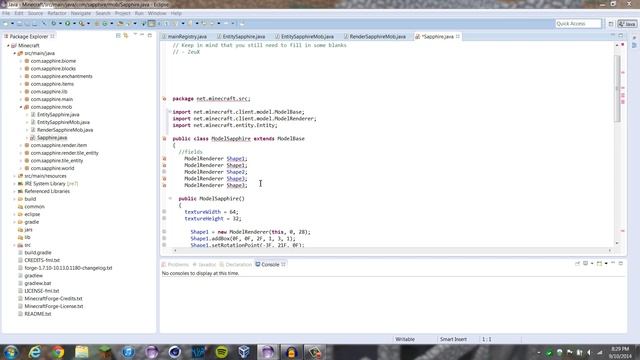Click the Debug bug toolbar icon
Image resolution: width=640 pixels, height=360 pixels.
pyautogui.click(x=53, y=24)
